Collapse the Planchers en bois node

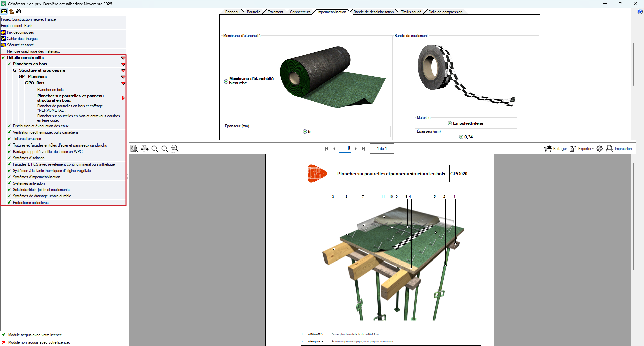pyautogui.click(x=123, y=64)
